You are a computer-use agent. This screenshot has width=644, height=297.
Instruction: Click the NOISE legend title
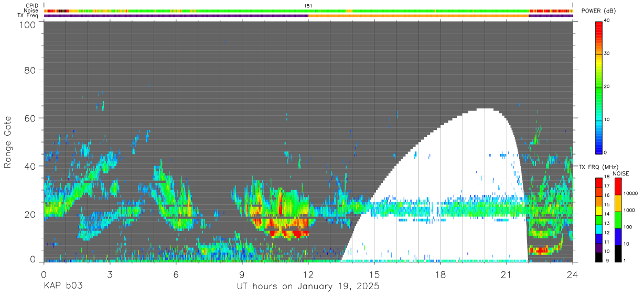coord(620,173)
